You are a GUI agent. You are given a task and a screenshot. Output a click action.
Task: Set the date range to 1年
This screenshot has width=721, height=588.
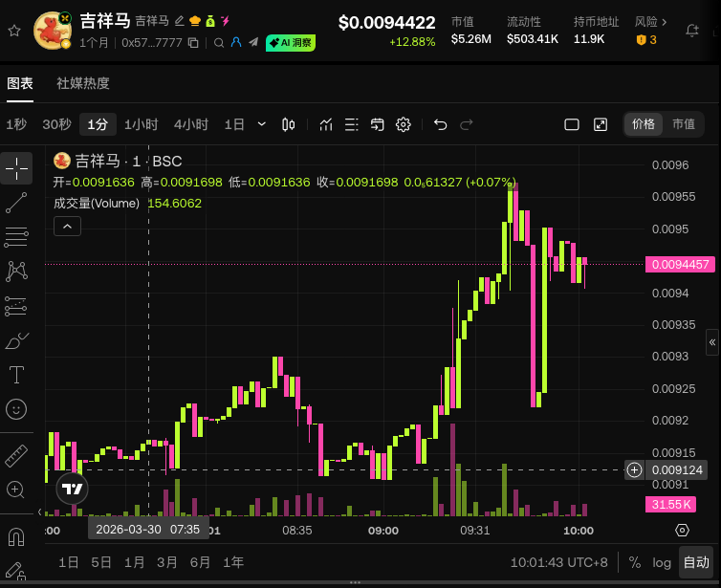pyautogui.click(x=233, y=562)
